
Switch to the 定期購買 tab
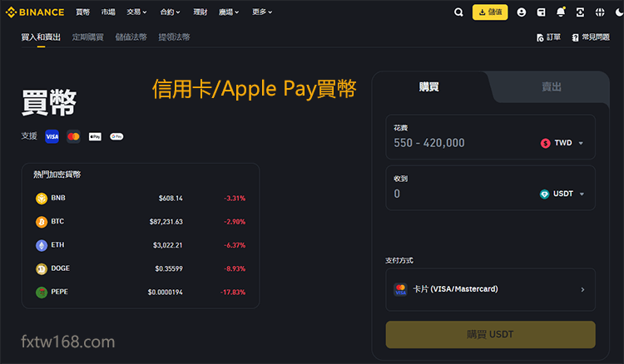(x=87, y=37)
